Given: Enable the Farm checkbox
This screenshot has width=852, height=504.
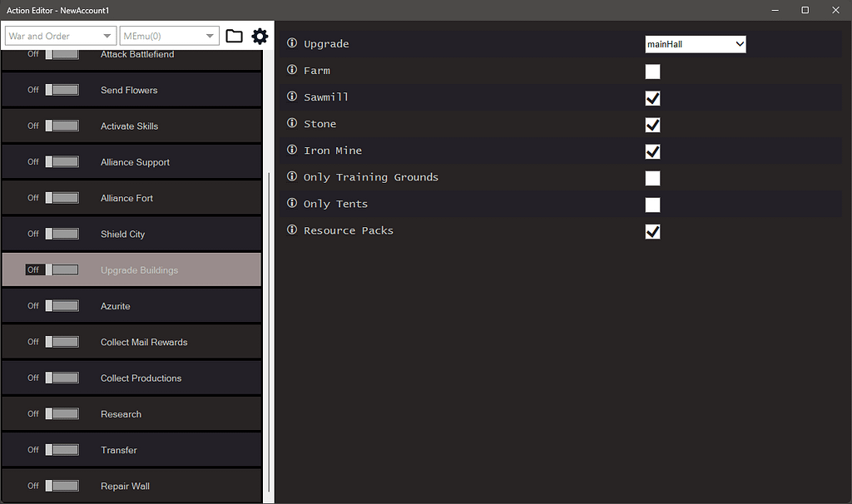Looking at the screenshot, I should coord(652,72).
